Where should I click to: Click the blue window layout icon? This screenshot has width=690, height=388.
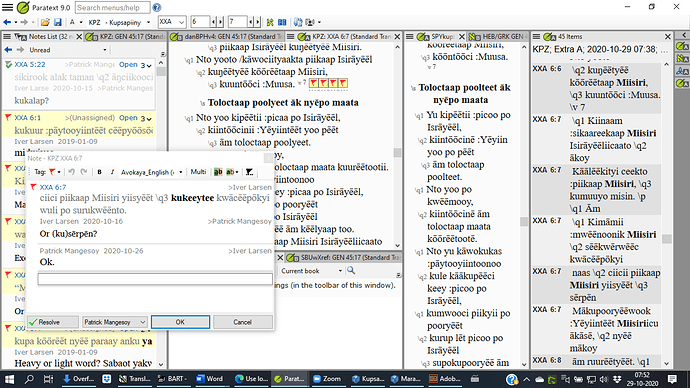point(282,22)
